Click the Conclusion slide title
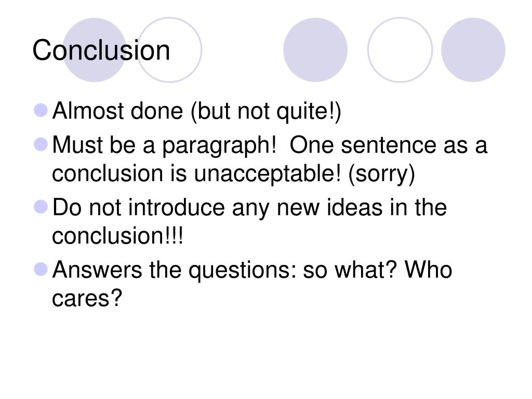 (101, 50)
